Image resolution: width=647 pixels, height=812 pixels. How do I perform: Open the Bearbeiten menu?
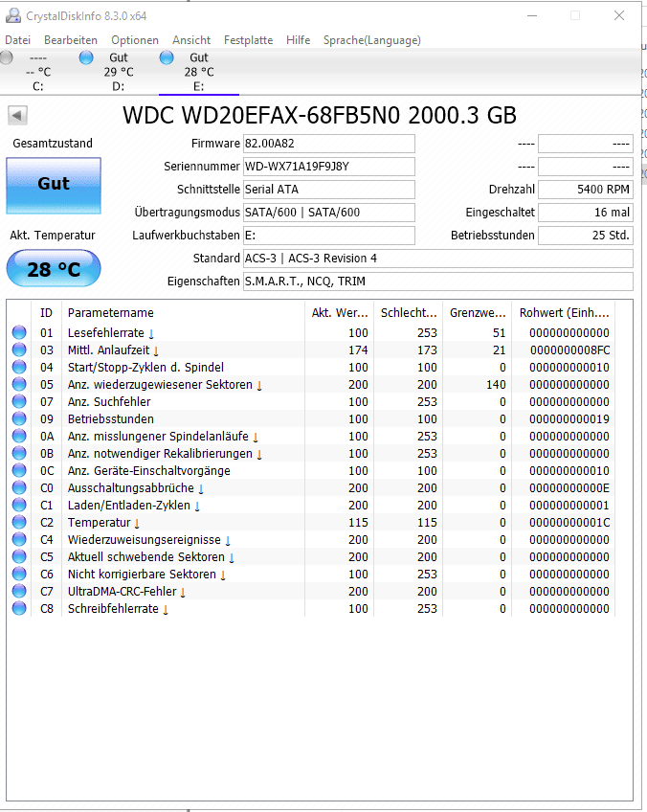click(71, 40)
